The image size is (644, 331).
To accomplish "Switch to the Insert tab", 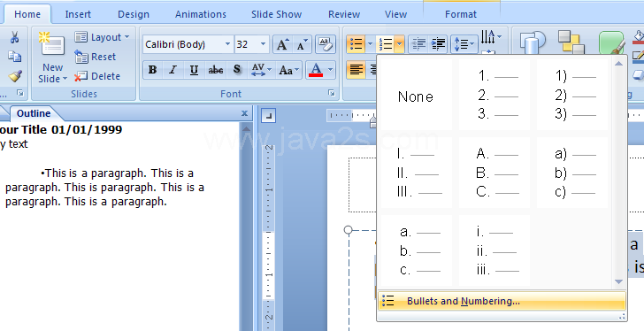I will [x=78, y=14].
